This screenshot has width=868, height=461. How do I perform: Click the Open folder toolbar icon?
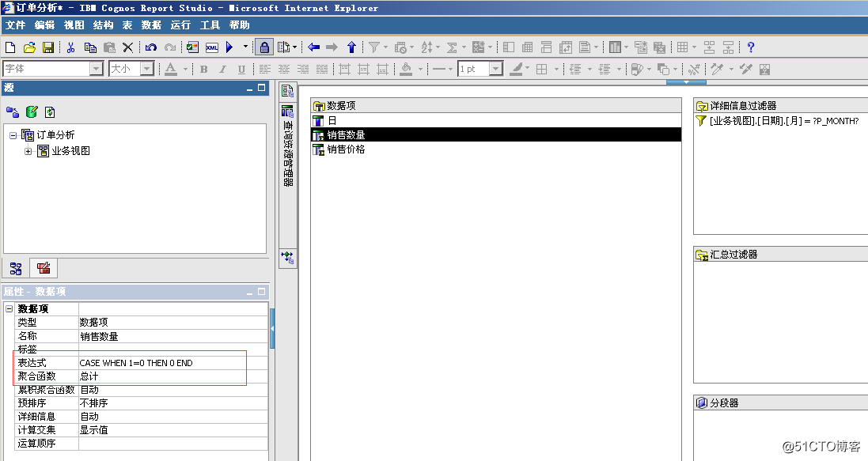29,47
